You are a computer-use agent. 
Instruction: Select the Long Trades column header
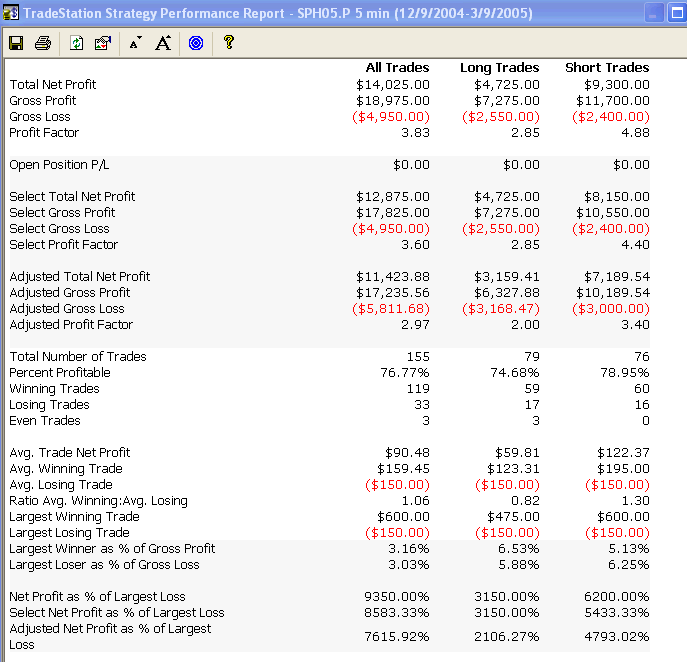[499, 67]
